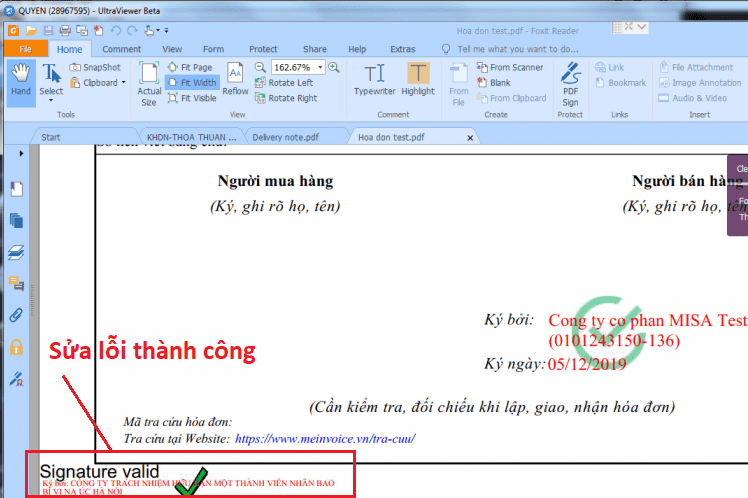Image resolution: width=748 pixels, height=498 pixels.
Task: Insert an Image Annotation
Action: coord(700,83)
